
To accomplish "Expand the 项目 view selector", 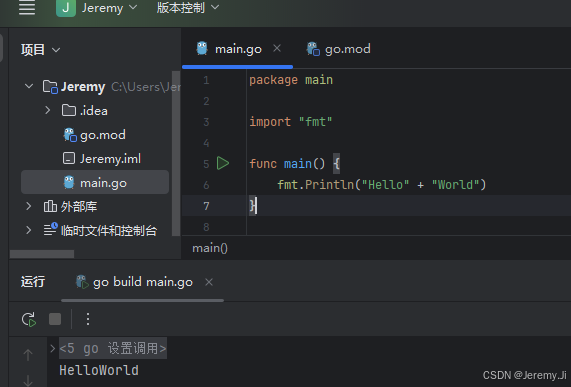I will (x=40, y=50).
